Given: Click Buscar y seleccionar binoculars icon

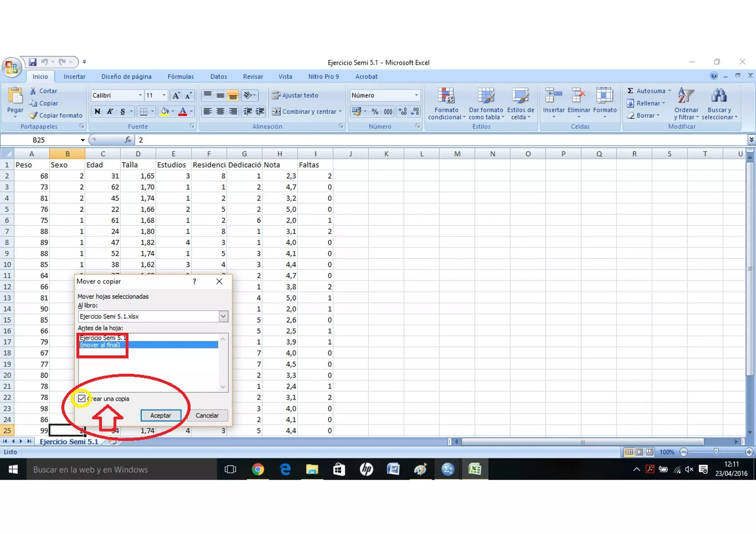Looking at the screenshot, I should 719,96.
